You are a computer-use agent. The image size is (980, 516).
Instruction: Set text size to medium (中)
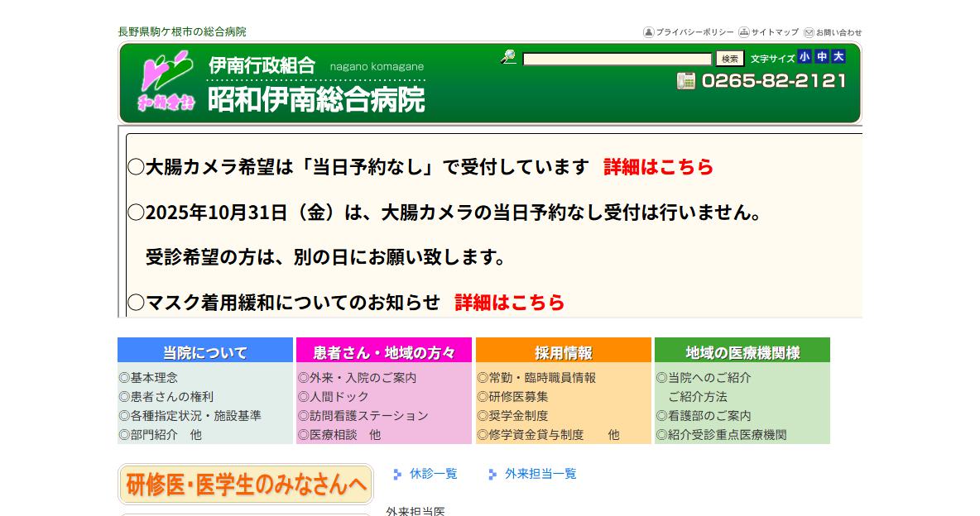pos(822,57)
